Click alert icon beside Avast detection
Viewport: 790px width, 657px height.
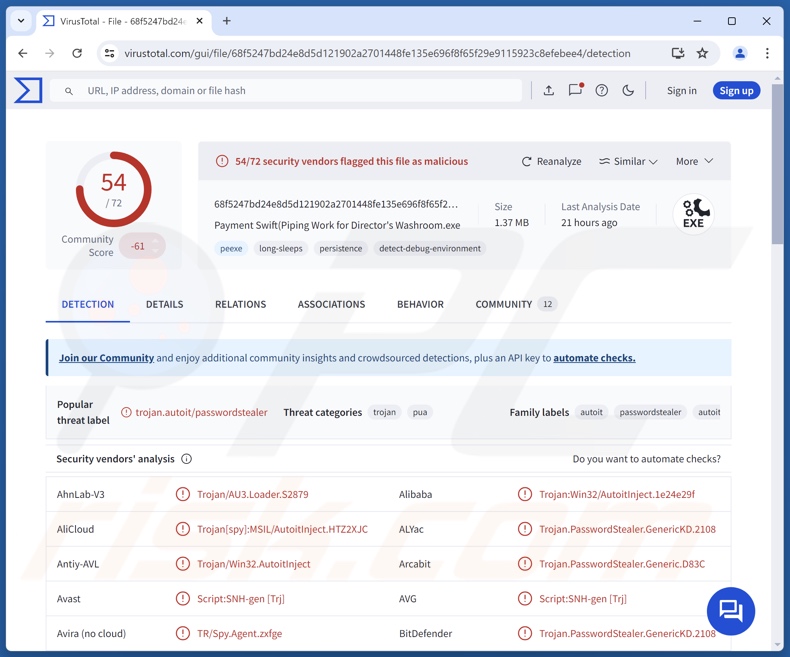tap(182, 599)
